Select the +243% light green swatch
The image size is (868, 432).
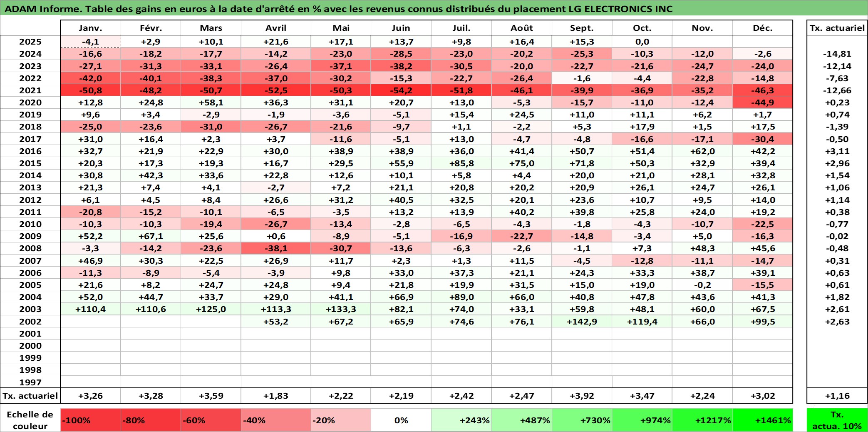(x=461, y=420)
